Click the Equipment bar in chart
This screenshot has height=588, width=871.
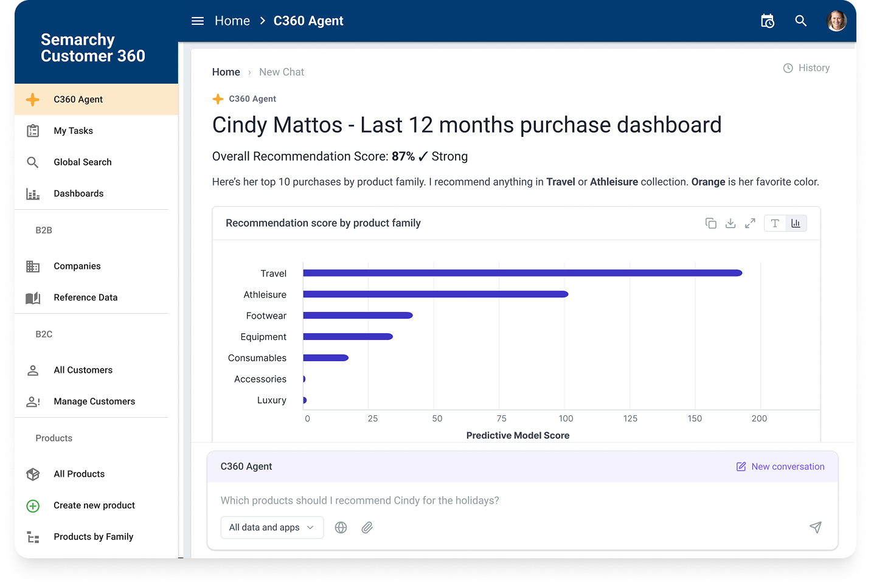coord(348,337)
